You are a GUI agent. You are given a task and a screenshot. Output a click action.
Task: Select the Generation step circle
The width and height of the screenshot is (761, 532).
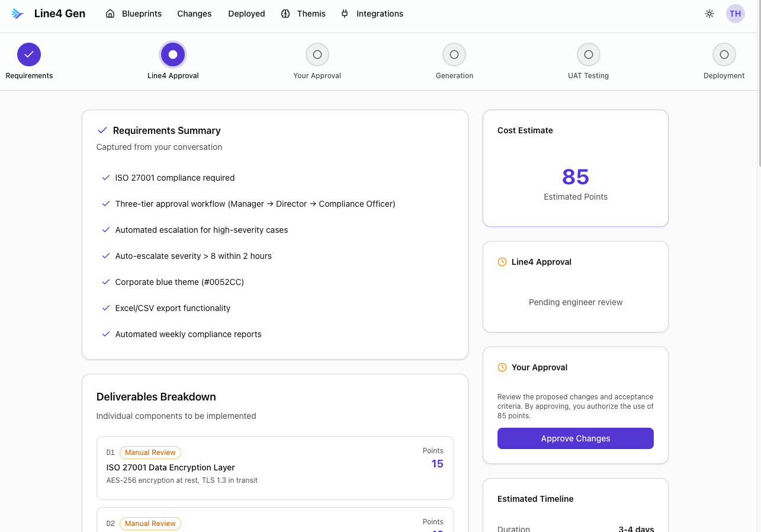tap(454, 55)
